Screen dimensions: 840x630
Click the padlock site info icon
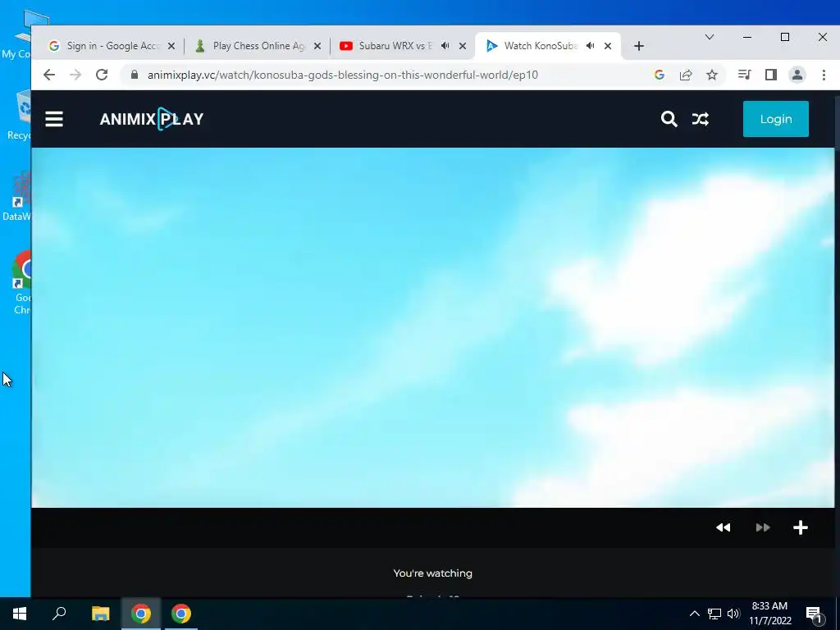click(135, 75)
